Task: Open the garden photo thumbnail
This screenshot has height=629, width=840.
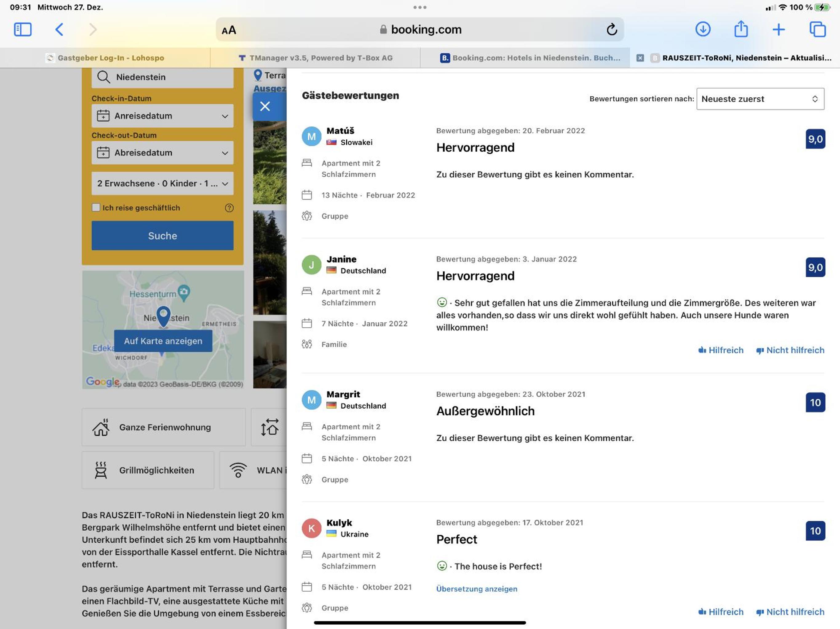Action: (270, 163)
